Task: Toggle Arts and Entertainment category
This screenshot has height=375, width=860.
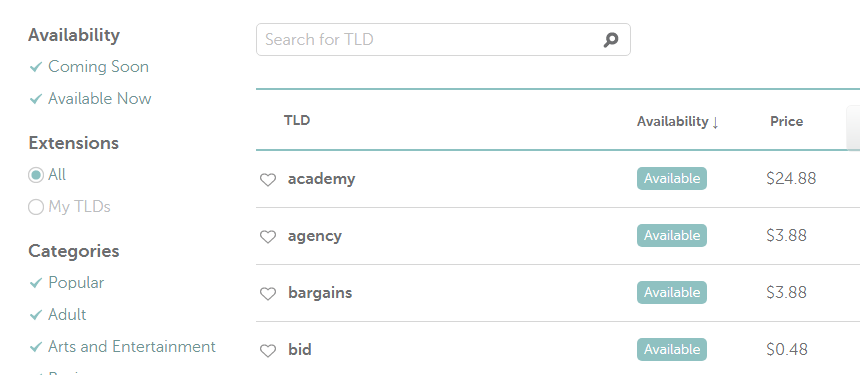Action: point(122,346)
